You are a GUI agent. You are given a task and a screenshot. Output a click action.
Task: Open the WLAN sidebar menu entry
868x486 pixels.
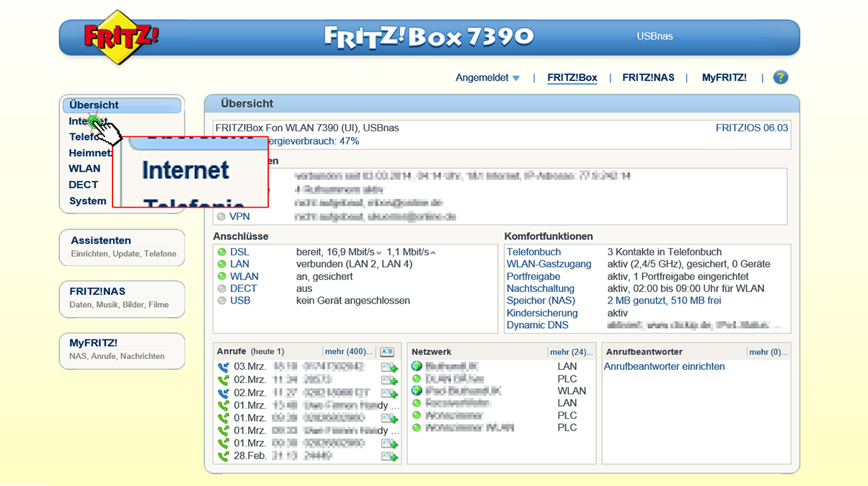tap(85, 169)
